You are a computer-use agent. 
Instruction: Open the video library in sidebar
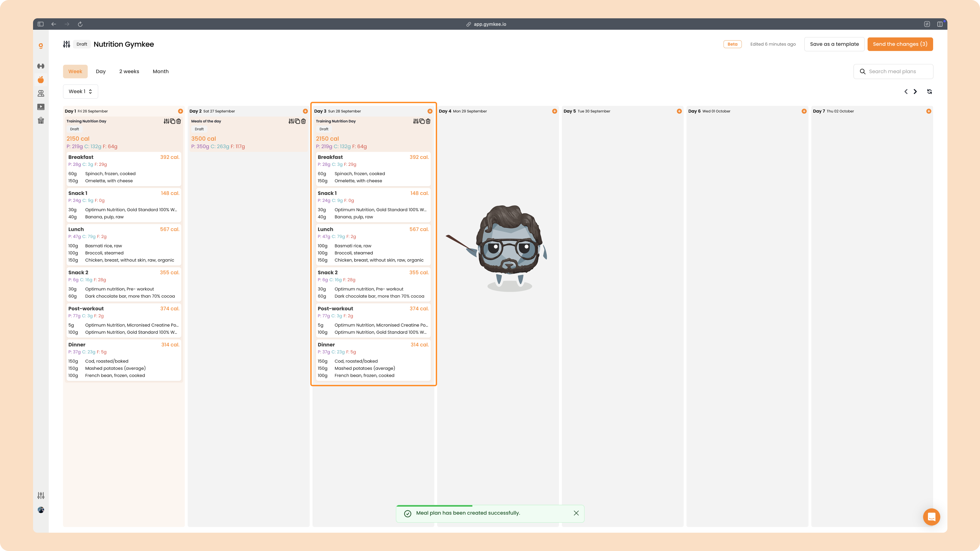coord(41,107)
